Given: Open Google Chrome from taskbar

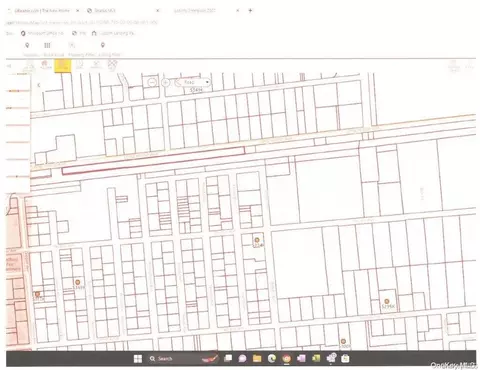Looking at the screenshot, I should pos(286,359).
